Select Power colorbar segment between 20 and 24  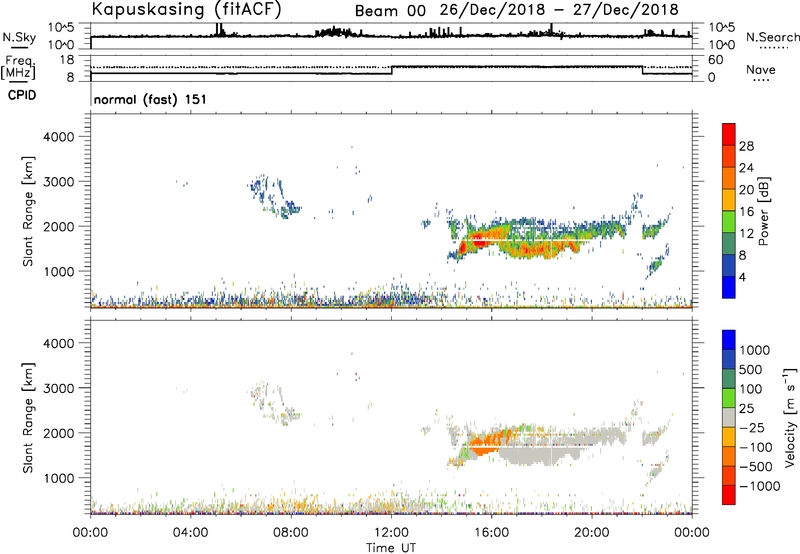click(x=729, y=179)
